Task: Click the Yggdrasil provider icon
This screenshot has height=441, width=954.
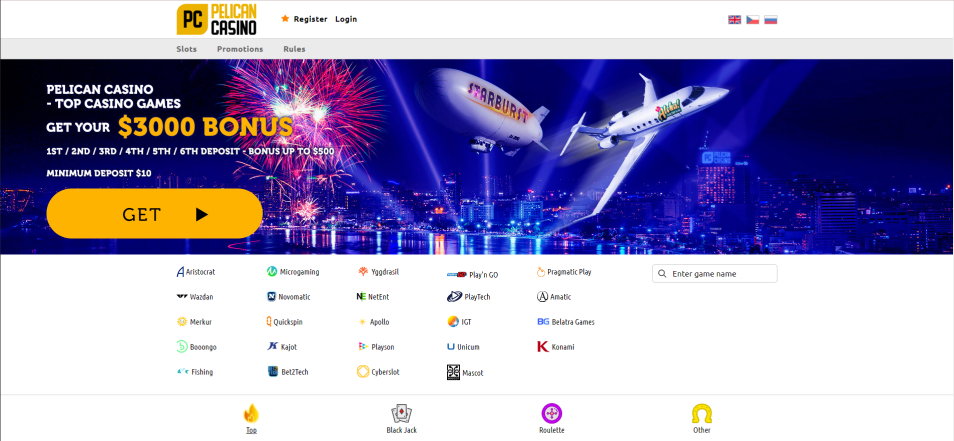Action: tap(363, 272)
